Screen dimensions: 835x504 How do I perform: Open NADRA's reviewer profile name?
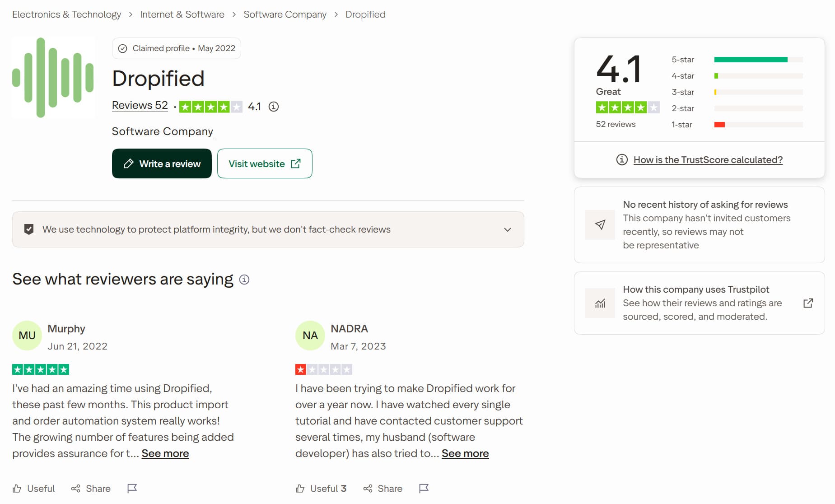point(349,329)
